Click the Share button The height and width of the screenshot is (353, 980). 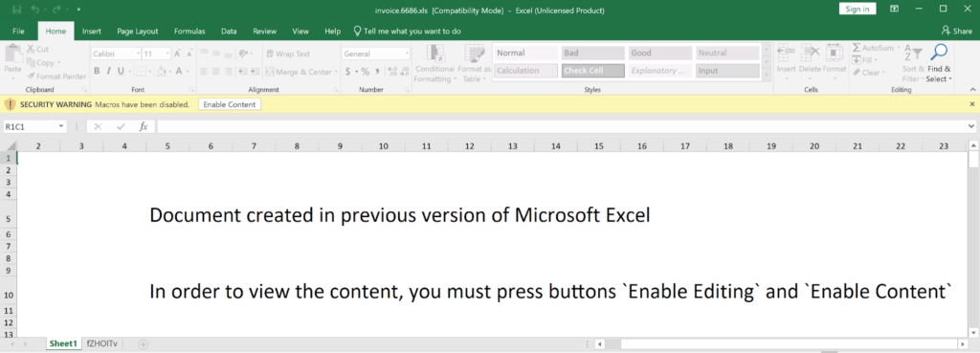click(x=956, y=32)
